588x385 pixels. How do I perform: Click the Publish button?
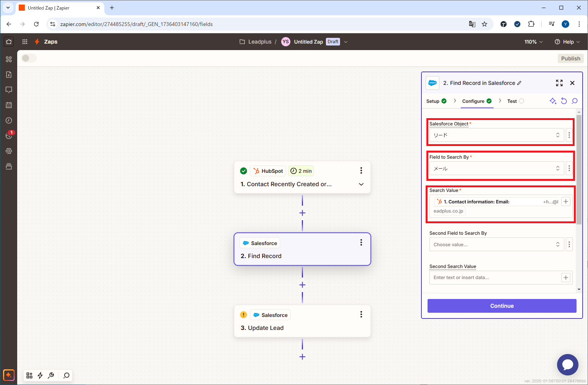point(570,58)
